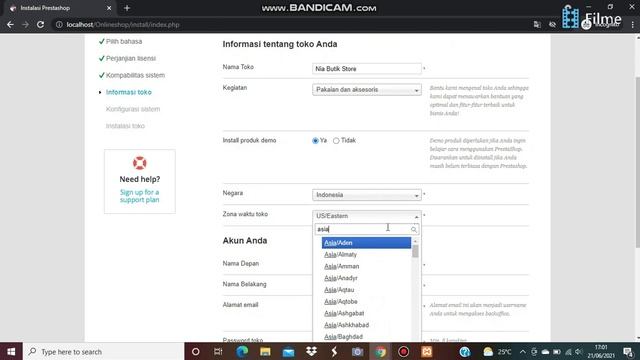The height and width of the screenshot is (360, 640).
Task: Choose Asia/Ashgabat from timezone list
Action: pos(366,313)
